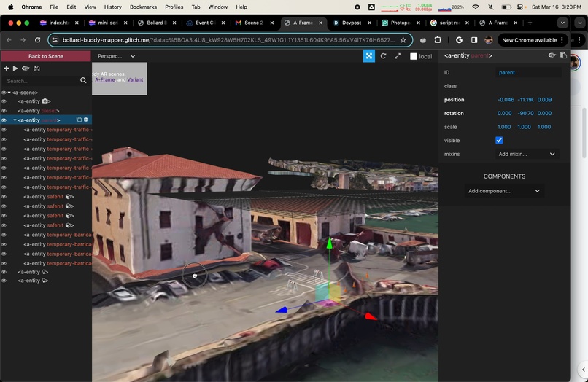This screenshot has width=588, height=382.
Task: Click the blue axis gizmo arrow
Action: pos(282,310)
